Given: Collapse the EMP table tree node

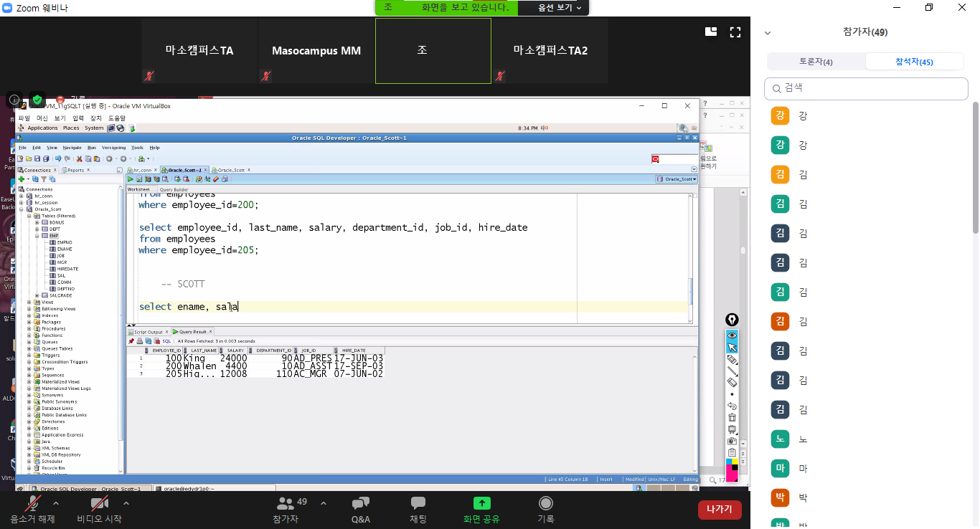Looking at the screenshot, I should (x=37, y=236).
